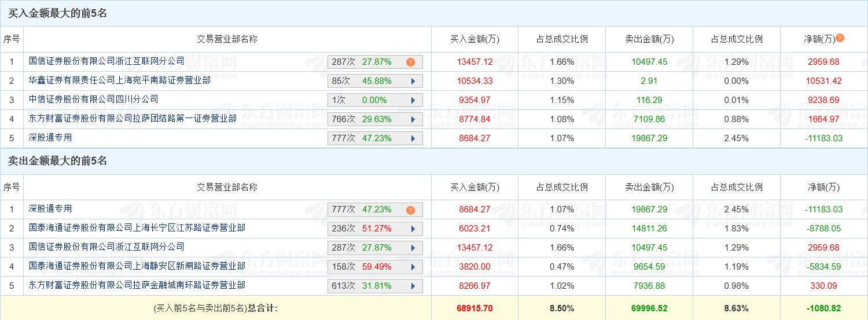Expand the 158次 59.49% arrow for 静安区新闸路
868x320 pixels.
[413, 267]
